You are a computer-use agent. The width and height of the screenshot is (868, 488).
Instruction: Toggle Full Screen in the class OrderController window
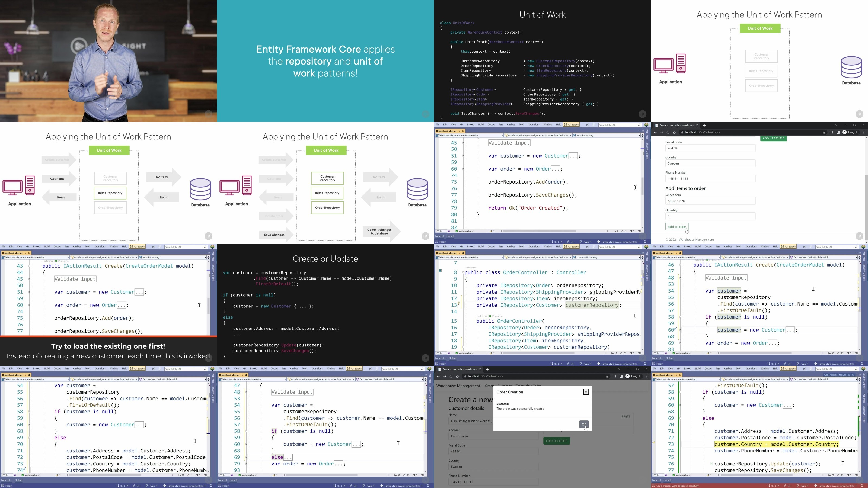point(571,246)
